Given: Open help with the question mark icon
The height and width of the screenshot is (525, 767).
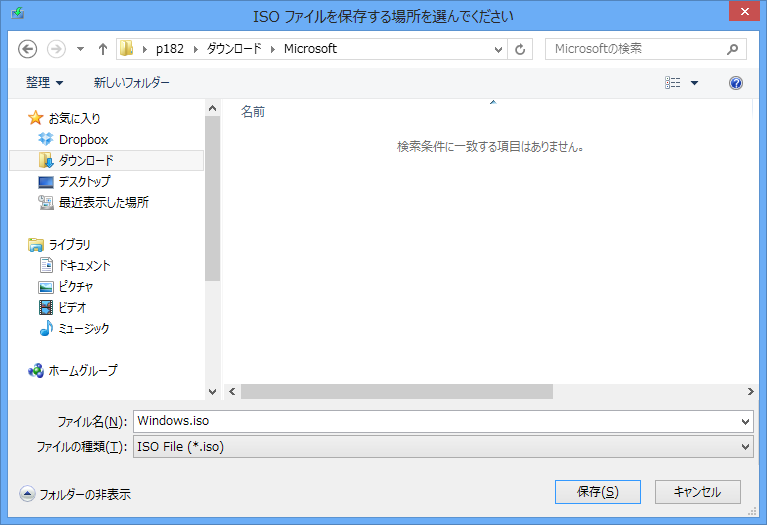Looking at the screenshot, I should pos(736,83).
